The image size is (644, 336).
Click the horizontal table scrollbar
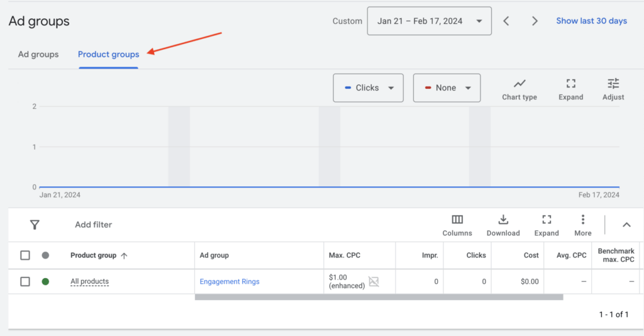click(379, 297)
